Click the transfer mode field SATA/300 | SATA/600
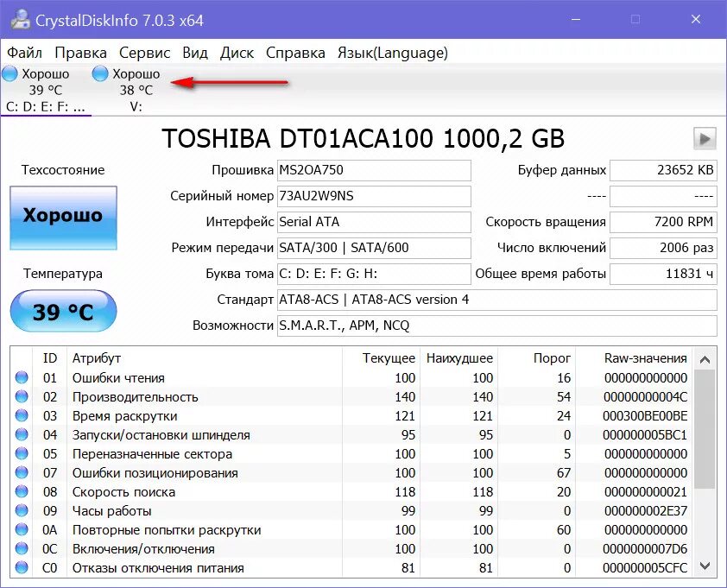This screenshot has width=727, height=588. [x=374, y=248]
